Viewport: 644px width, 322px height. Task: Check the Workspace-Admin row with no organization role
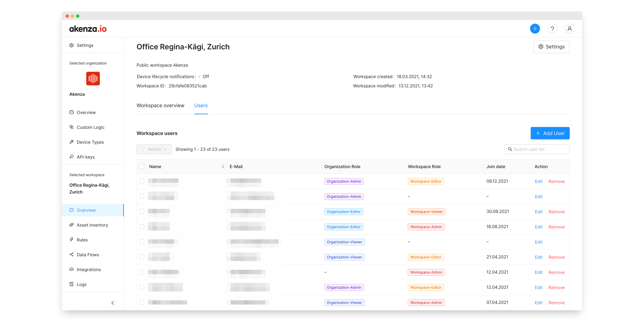(142, 272)
